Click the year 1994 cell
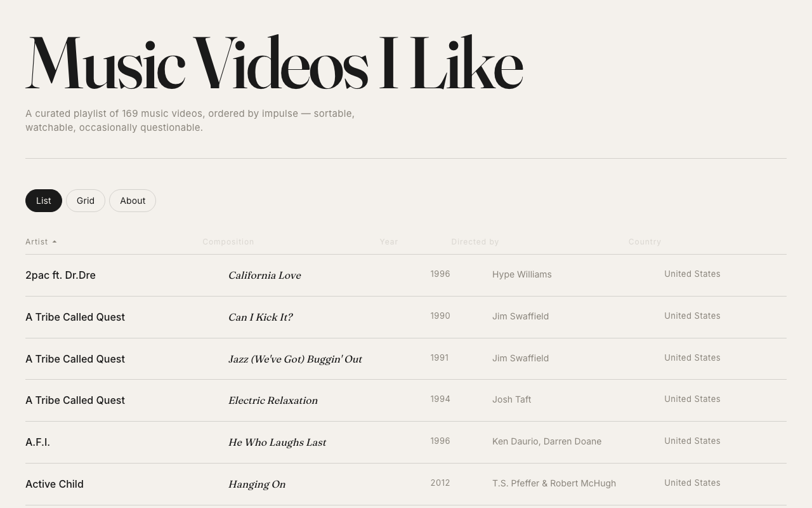Viewport: 812px width, 508px height. tap(440, 399)
